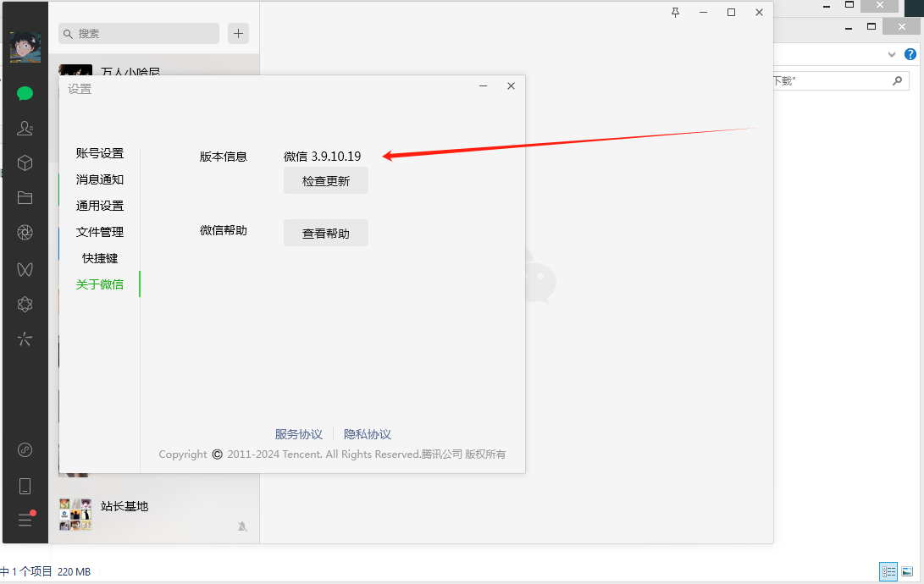Select the 文件管理 tab
The height and width of the screenshot is (584, 924).
pos(100,232)
